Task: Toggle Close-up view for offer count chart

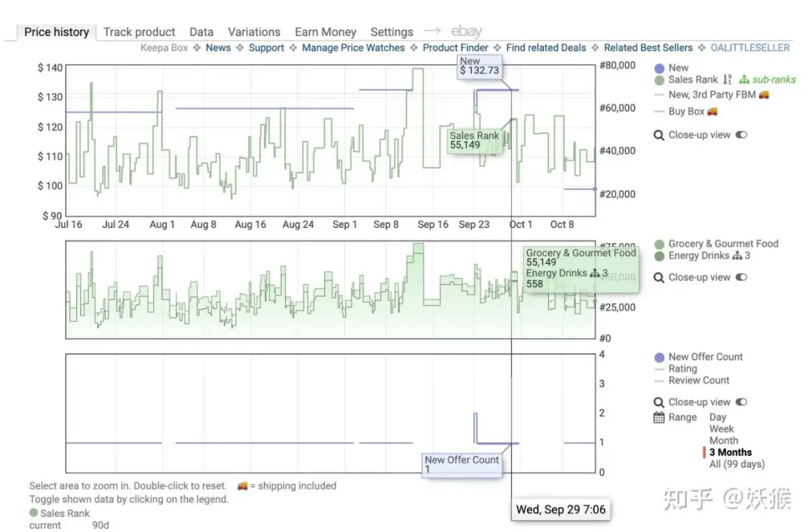Action: tap(741, 402)
